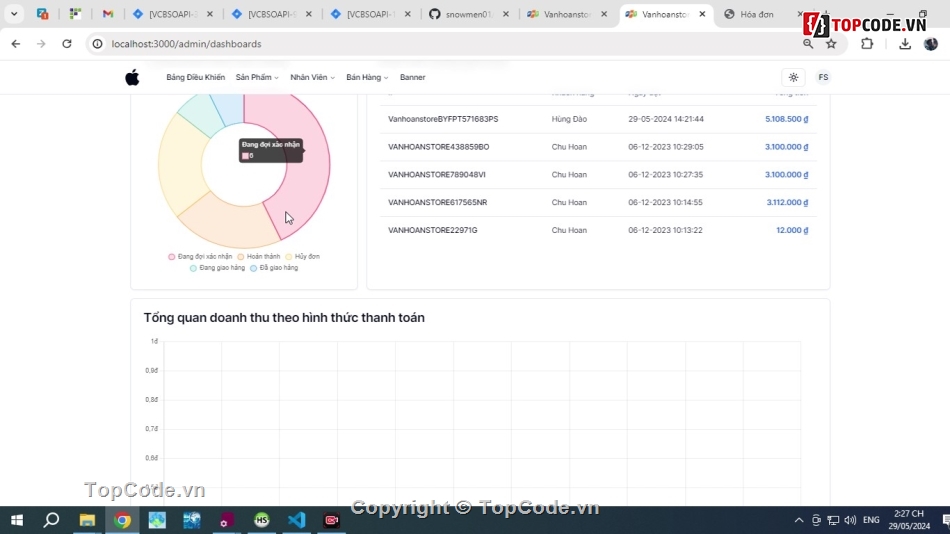This screenshot has width=950, height=534.
Task: Expand the Nhân Viên dropdown
Action: 312,78
